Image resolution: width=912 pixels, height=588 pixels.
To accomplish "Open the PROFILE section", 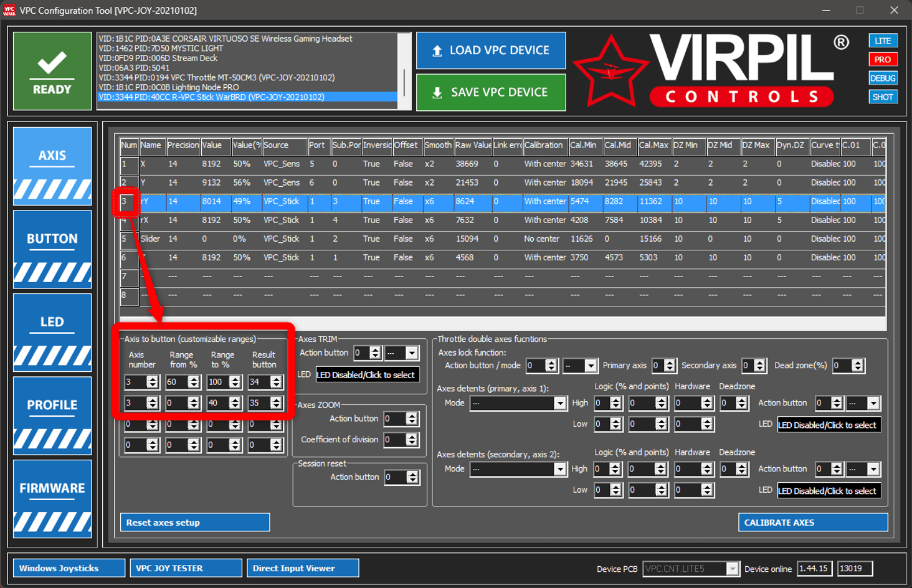I will (x=52, y=415).
